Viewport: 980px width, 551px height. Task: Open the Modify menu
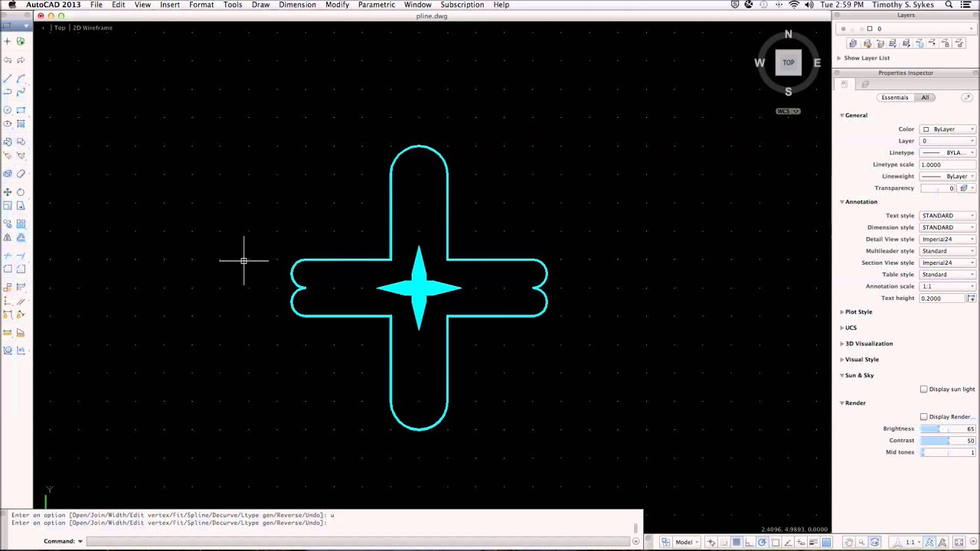click(x=337, y=5)
